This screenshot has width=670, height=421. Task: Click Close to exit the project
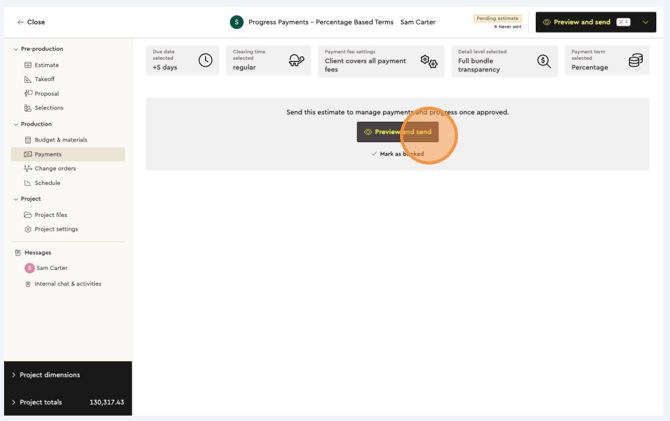click(31, 22)
